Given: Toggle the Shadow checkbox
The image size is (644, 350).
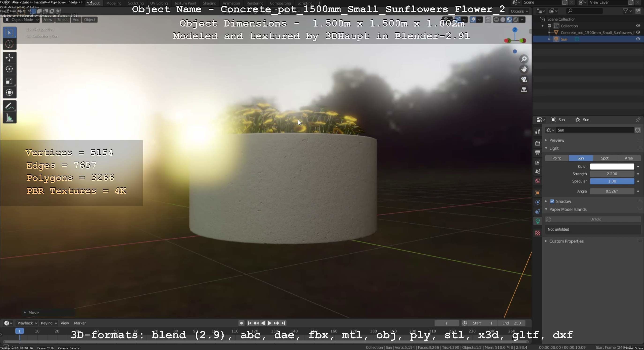Looking at the screenshot, I should [552, 202].
